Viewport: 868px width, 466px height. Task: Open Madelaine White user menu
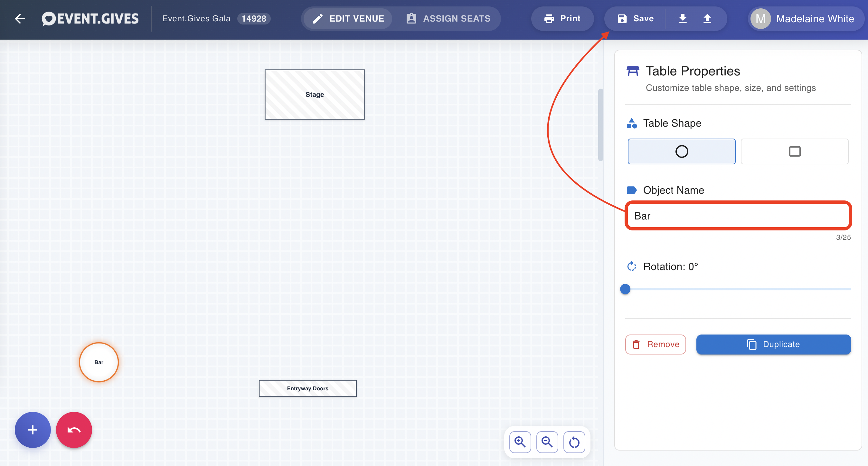click(x=806, y=19)
